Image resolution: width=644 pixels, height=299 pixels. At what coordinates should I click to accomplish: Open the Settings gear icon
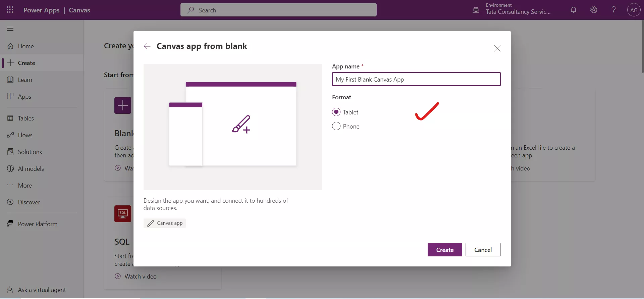point(594,10)
